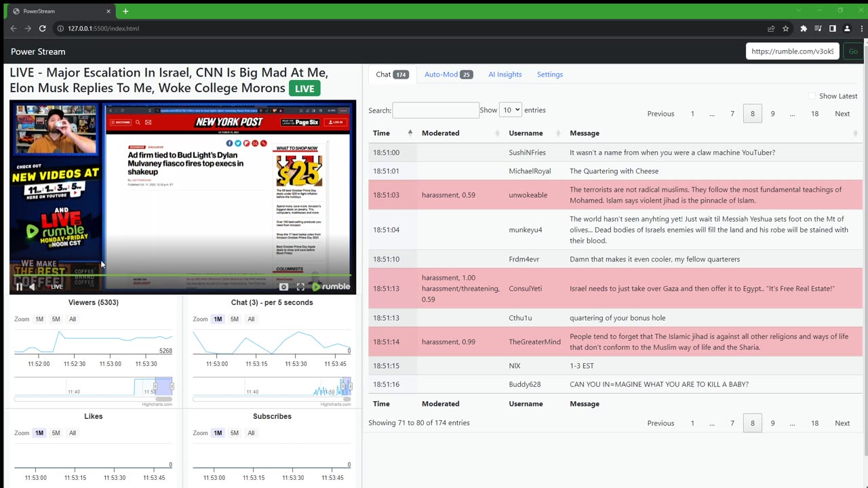
Task: Go to Previous page in top pagination
Action: [660, 114]
